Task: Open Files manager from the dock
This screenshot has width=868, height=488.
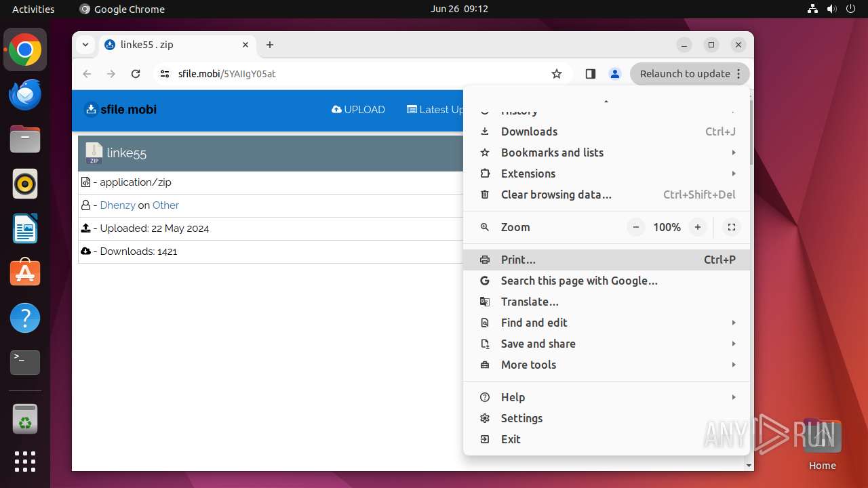Action: [x=25, y=140]
